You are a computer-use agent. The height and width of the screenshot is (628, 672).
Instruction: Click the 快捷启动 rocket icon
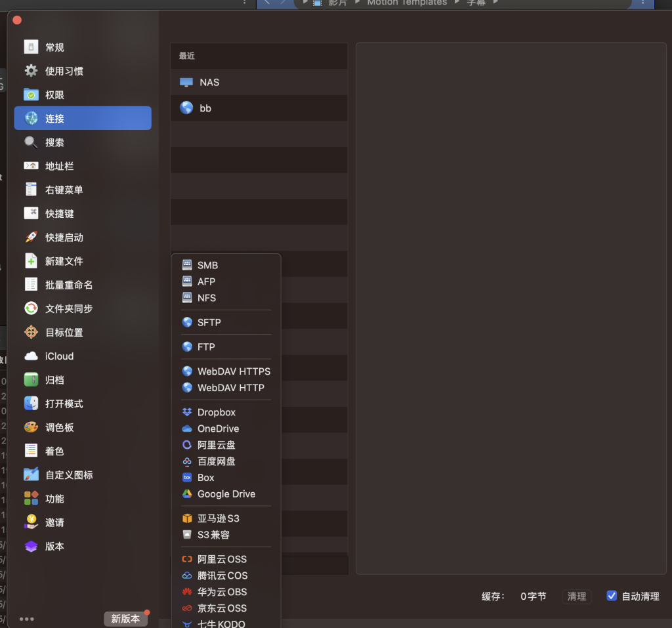[31, 238]
